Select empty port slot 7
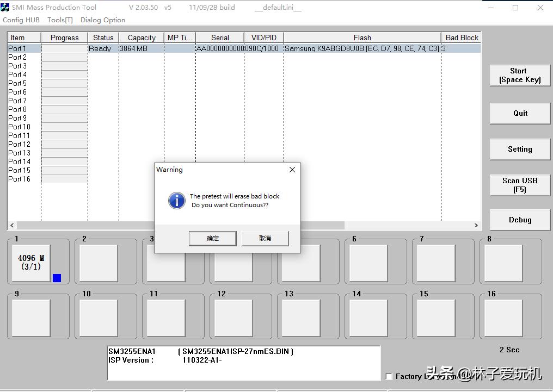The width and height of the screenshot is (553, 392). pyautogui.click(x=436, y=263)
